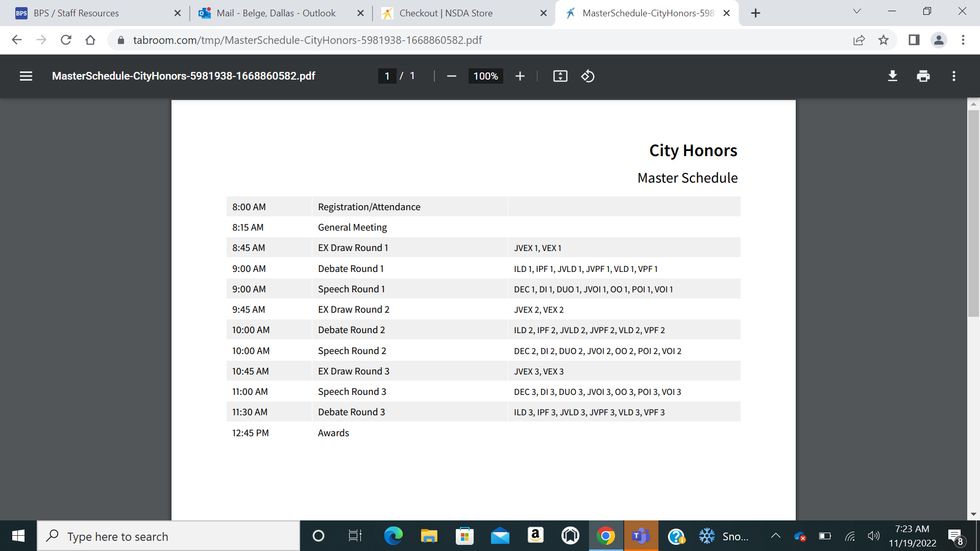Reload the current page
Viewport: 980px width, 551px height.
tap(66, 40)
